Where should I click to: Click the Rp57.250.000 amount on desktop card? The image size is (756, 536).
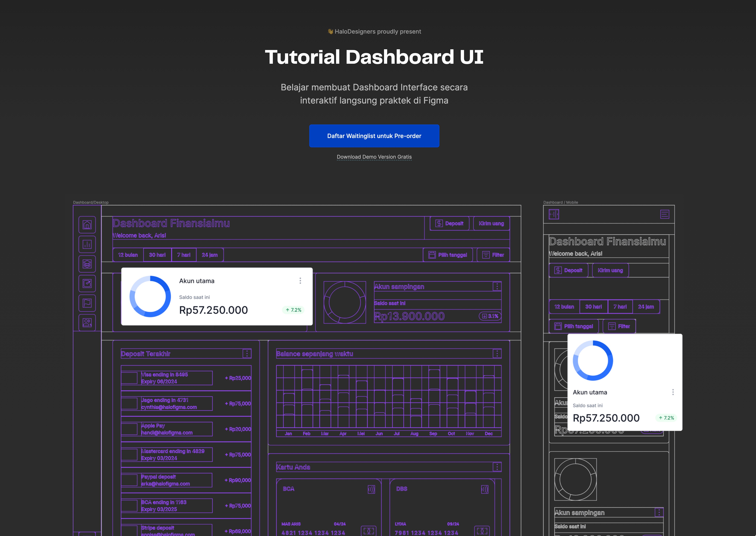pyautogui.click(x=213, y=310)
